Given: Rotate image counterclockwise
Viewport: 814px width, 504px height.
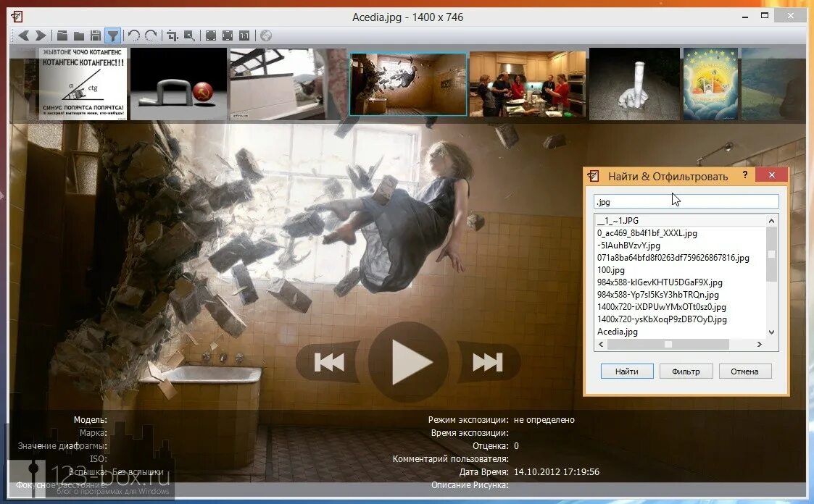Looking at the screenshot, I should (x=134, y=35).
